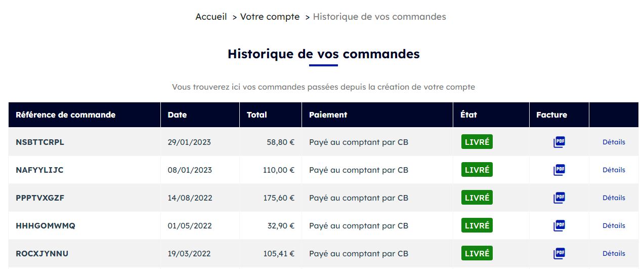Select the Date column header
Viewport: 644px width, 269px height.
177,115
